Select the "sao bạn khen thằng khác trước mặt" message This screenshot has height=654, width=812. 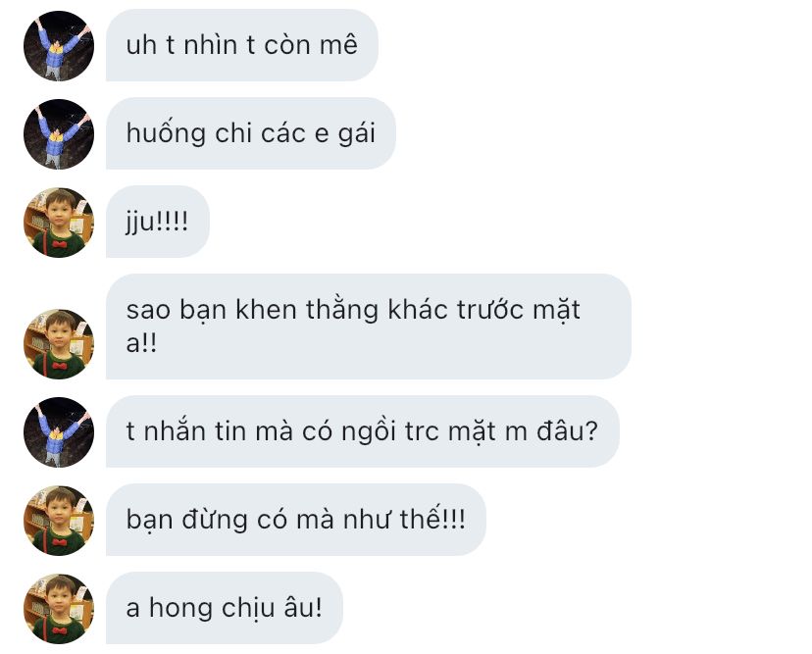point(368,327)
